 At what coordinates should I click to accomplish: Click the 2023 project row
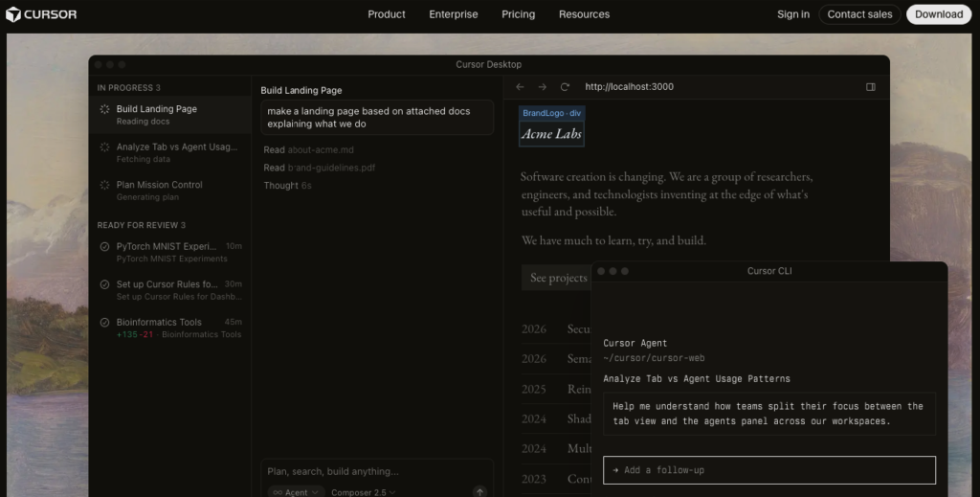[556, 479]
